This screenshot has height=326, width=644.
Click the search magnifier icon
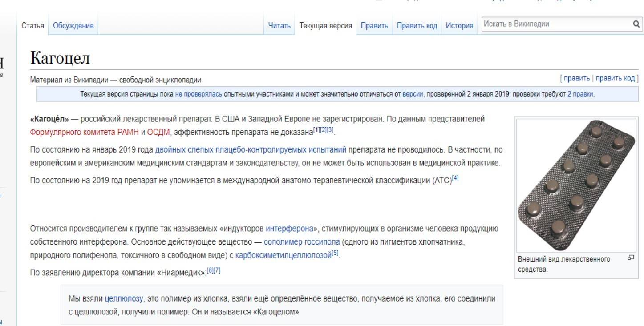[636, 24]
